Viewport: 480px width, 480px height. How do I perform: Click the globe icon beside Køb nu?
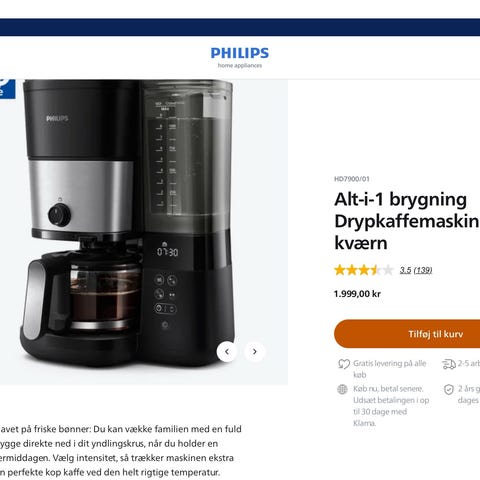[342, 389]
